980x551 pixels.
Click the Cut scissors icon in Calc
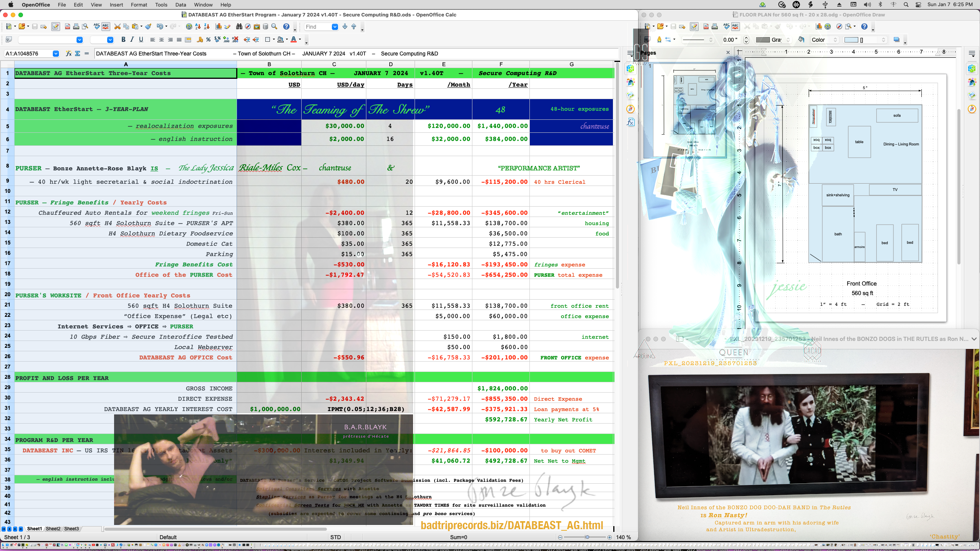click(x=117, y=26)
